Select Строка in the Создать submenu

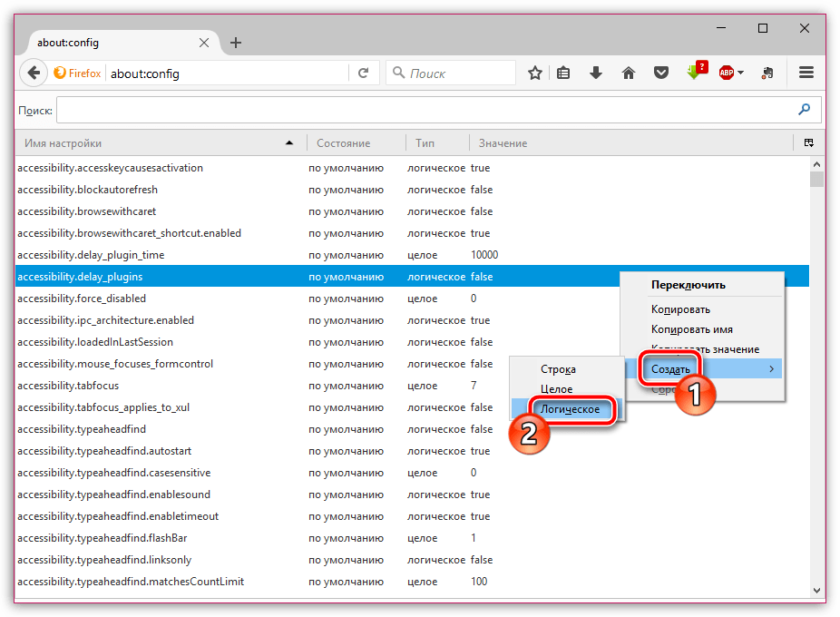coord(558,369)
